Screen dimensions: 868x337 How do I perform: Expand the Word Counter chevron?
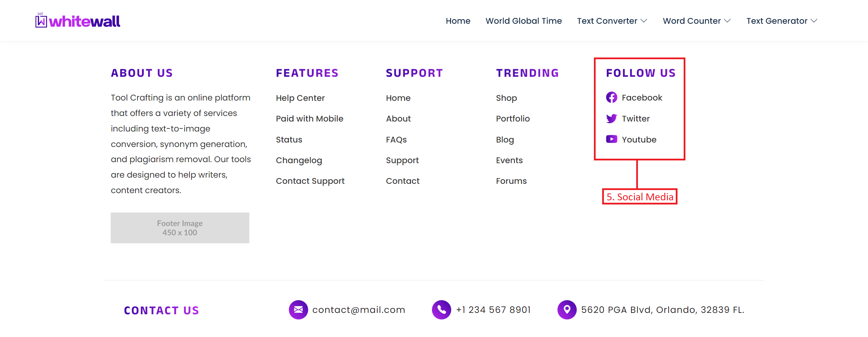click(727, 21)
